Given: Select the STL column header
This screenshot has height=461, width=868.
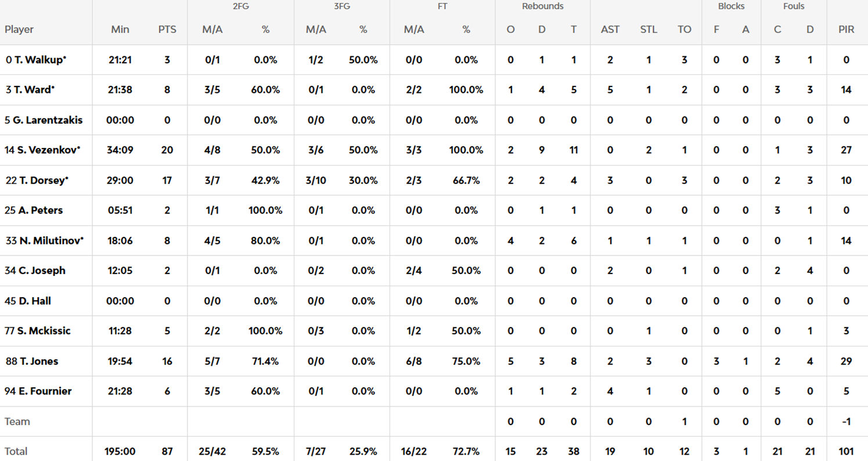Looking at the screenshot, I should pyautogui.click(x=649, y=29).
